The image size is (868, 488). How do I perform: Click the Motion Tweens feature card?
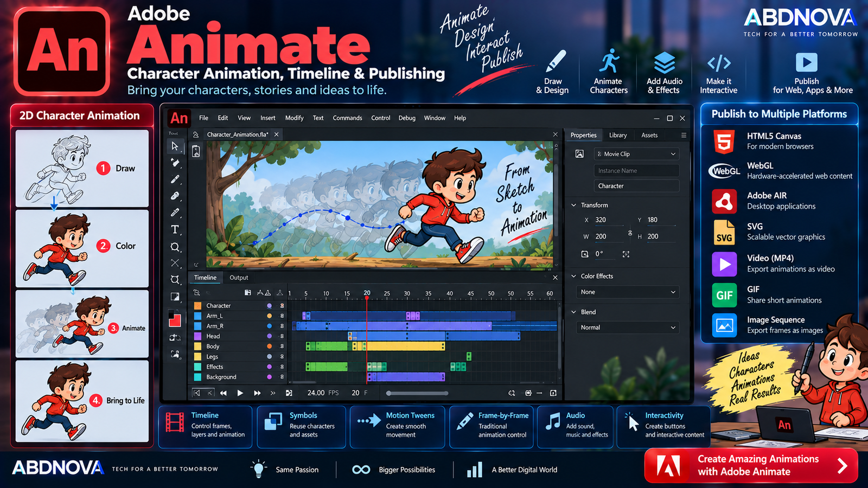397,427
